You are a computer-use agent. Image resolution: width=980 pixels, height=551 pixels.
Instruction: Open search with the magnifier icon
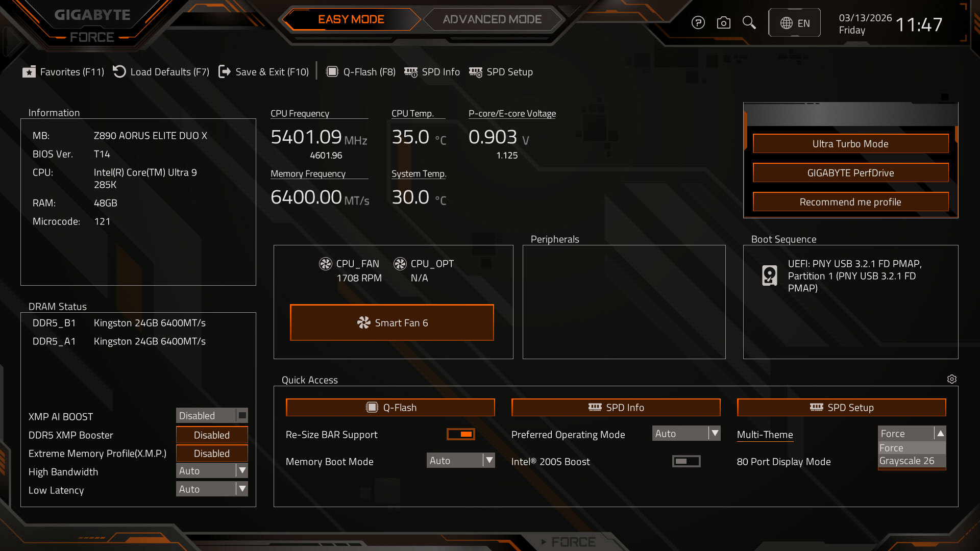749,22
